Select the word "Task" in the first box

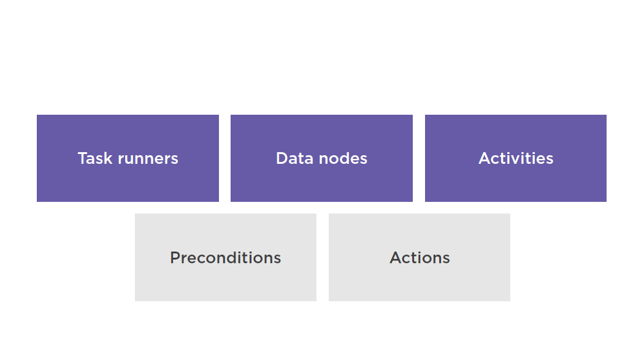(95, 159)
